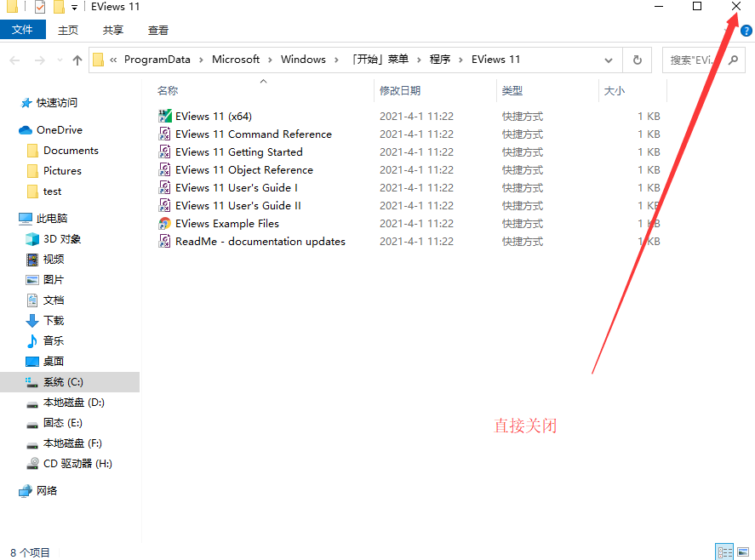Open the address bar history dropdown
Screen dimensions: 755x560
609,60
